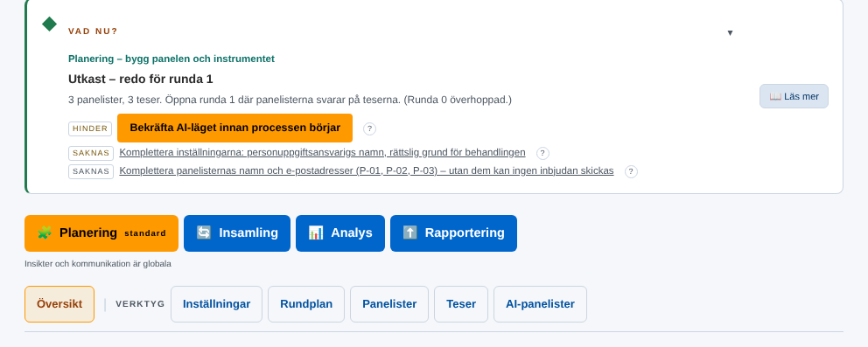Screen dimensions: 868x347
Task: Click the bar chart icon on Analys
Action: pos(316,232)
